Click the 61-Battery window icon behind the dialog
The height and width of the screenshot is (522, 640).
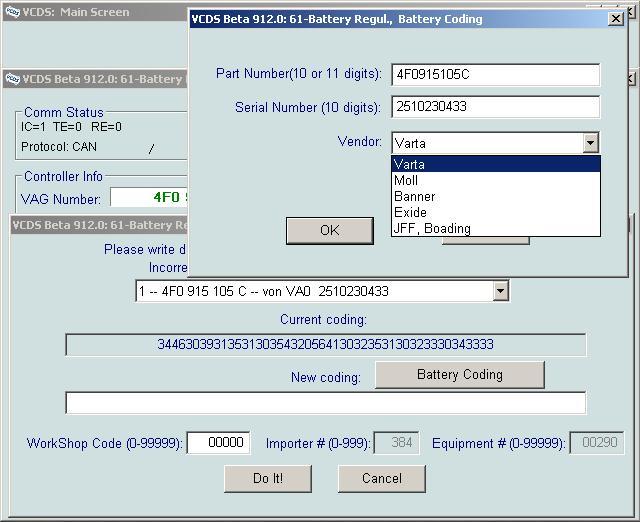point(13,78)
